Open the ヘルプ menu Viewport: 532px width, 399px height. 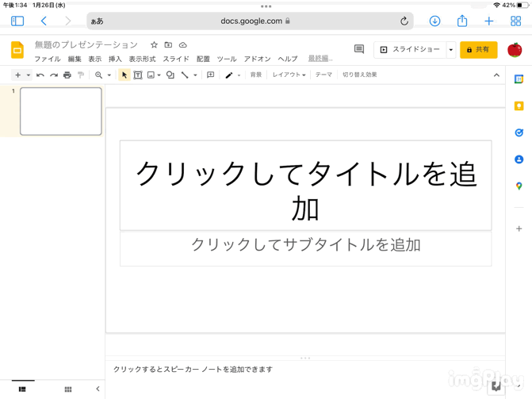click(x=288, y=59)
